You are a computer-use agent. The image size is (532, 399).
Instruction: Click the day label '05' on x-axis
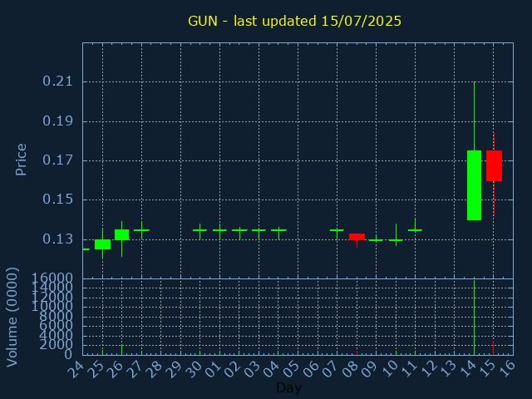point(291,369)
